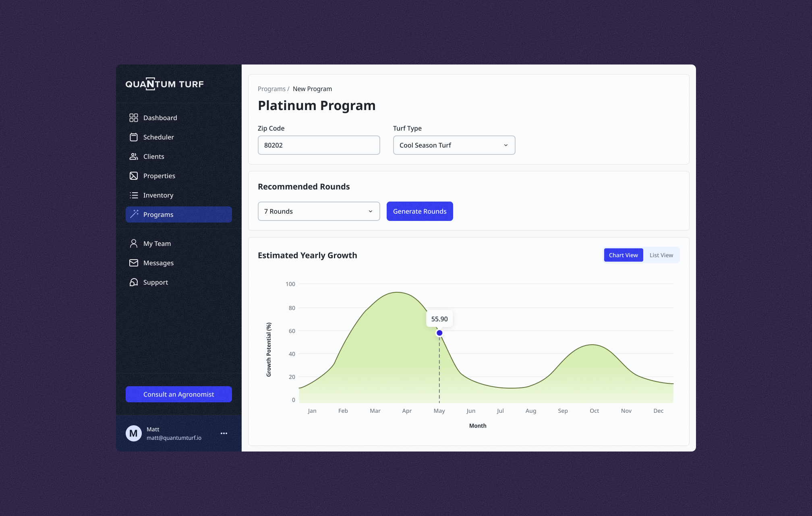This screenshot has width=812, height=516.
Task: Click the May label on chart axis
Action: tap(439, 411)
